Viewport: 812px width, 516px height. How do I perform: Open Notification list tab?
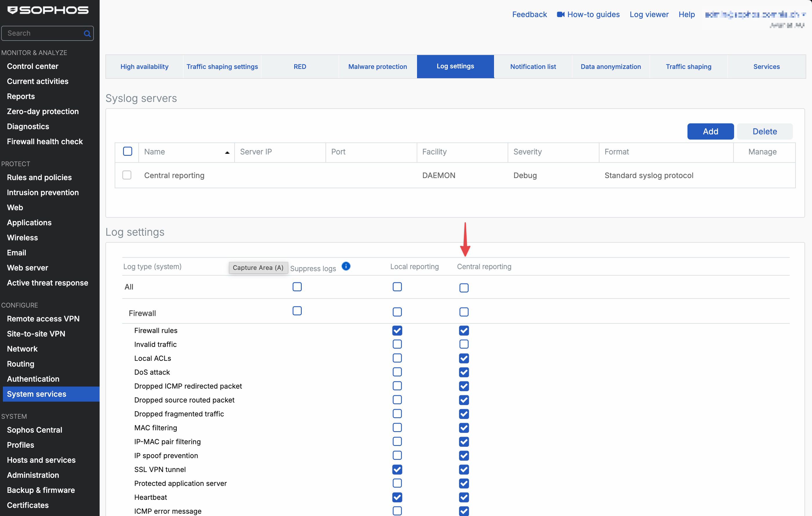pos(533,66)
